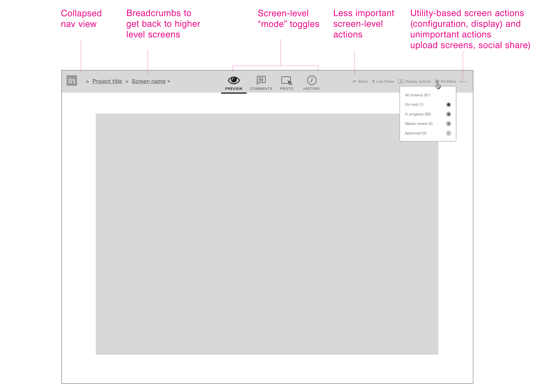Click the Display options gear icon

pos(401,82)
